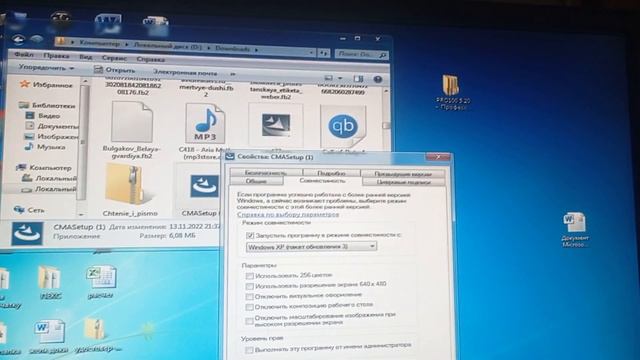Open the Windows XP compatibility mode dropdown
The width and height of the screenshot is (640, 360).
[x=311, y=247]
